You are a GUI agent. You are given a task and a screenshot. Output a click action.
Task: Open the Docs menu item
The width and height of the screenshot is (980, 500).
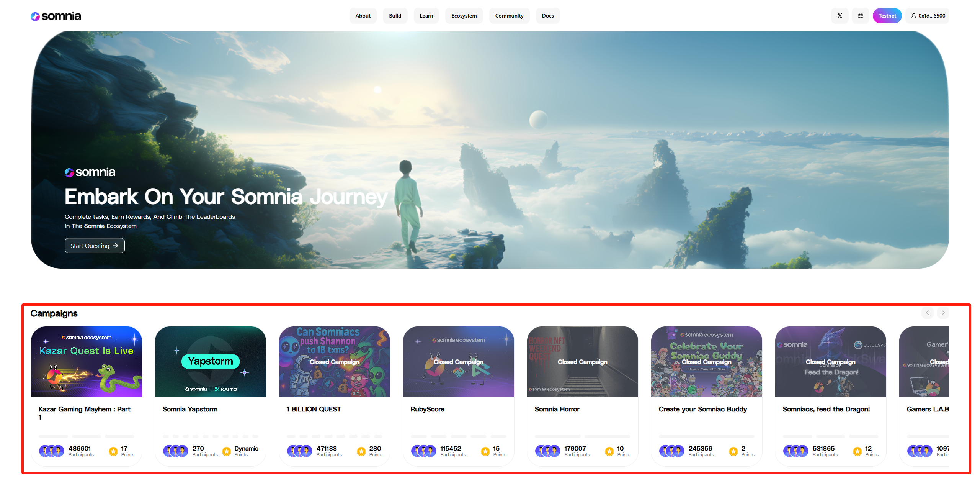pos(548,16)
